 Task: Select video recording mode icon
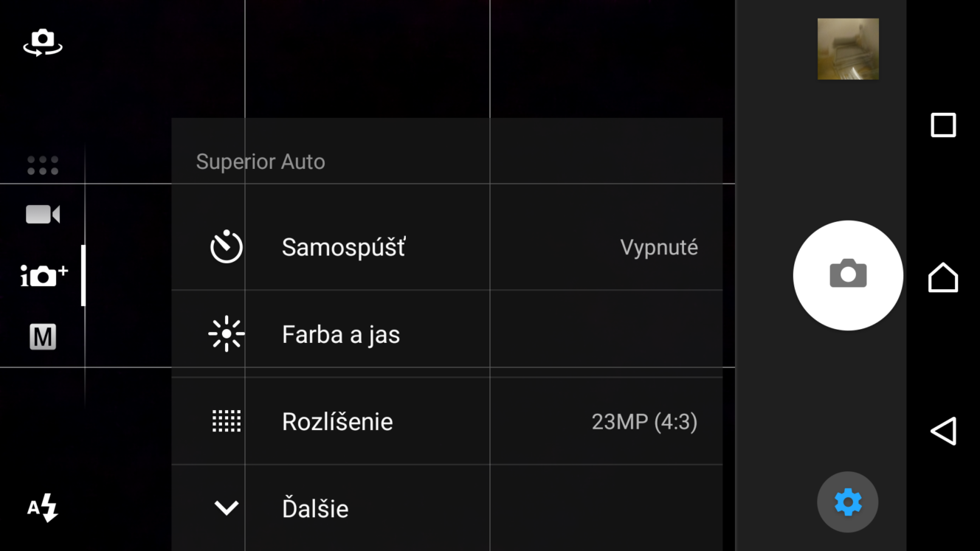click(x=43, y=214)
